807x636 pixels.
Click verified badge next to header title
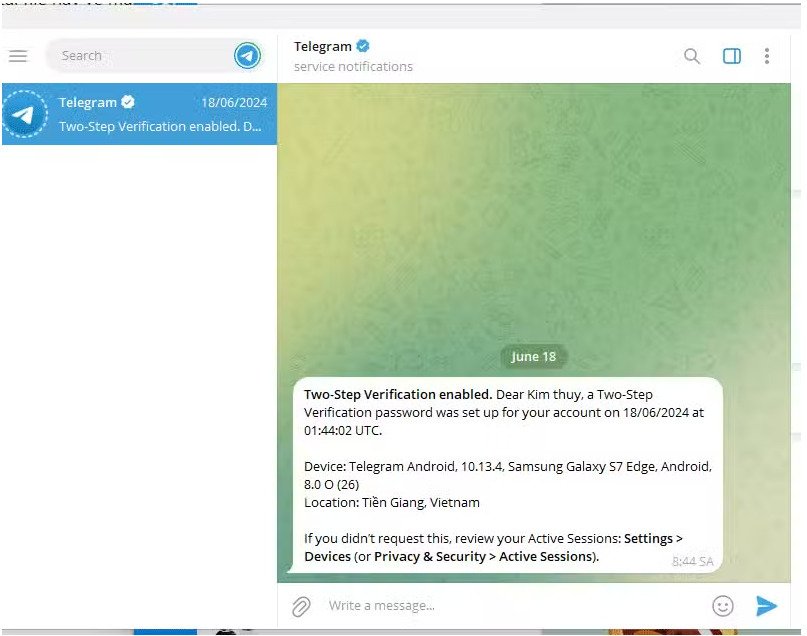point(364,47)
